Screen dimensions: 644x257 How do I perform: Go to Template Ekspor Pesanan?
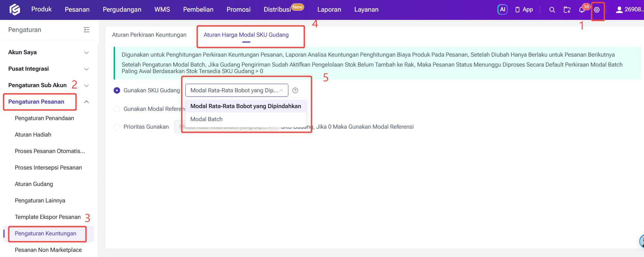point(48,217)
